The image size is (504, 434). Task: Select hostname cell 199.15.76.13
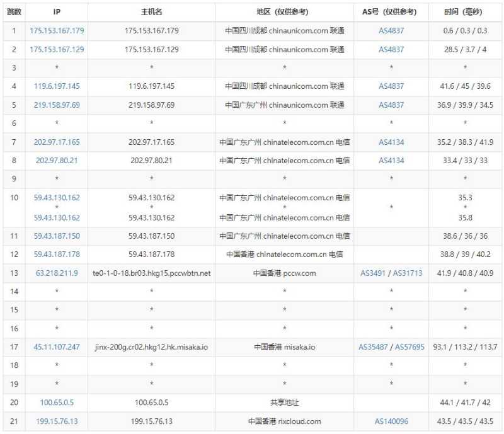pos(151,421)
